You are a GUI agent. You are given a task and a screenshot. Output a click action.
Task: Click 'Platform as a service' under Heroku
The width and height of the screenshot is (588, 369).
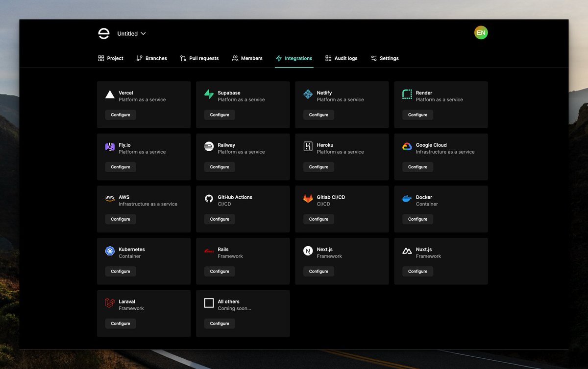[x=340, y=152]
